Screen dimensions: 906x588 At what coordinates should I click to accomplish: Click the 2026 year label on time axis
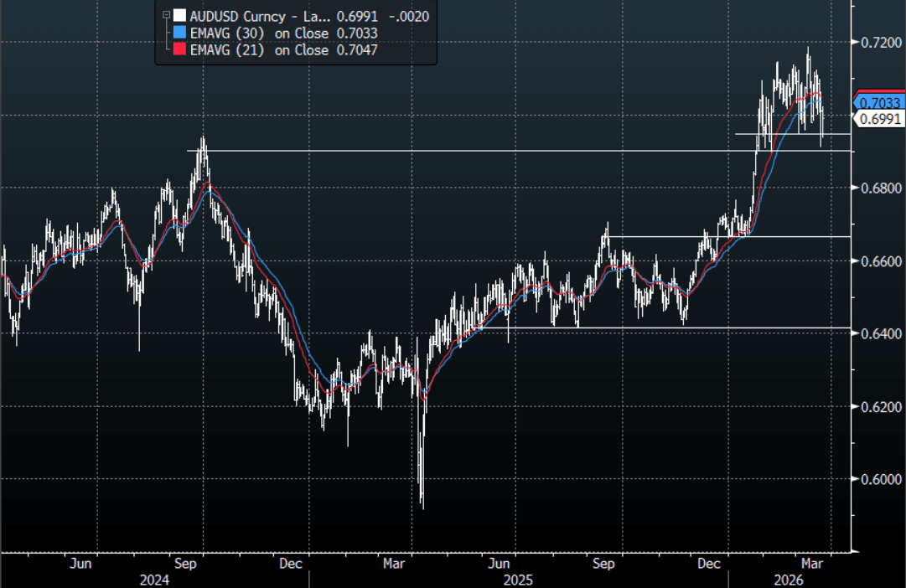[x=789, y=580]
